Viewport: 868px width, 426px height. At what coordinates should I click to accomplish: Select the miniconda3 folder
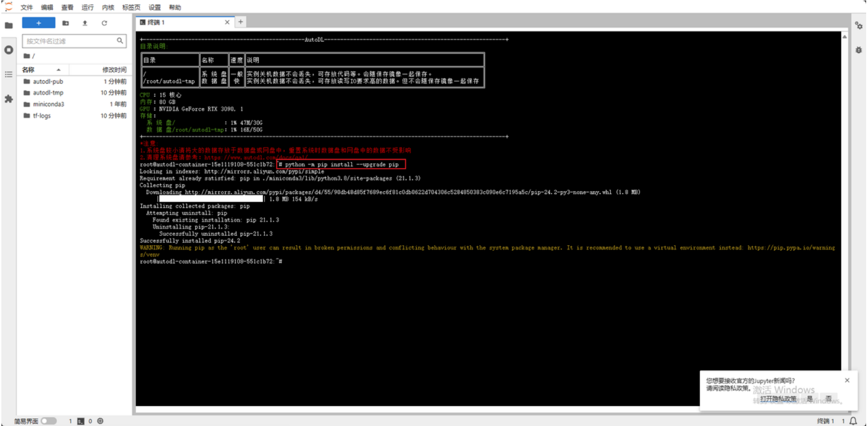tap(75, 104)
